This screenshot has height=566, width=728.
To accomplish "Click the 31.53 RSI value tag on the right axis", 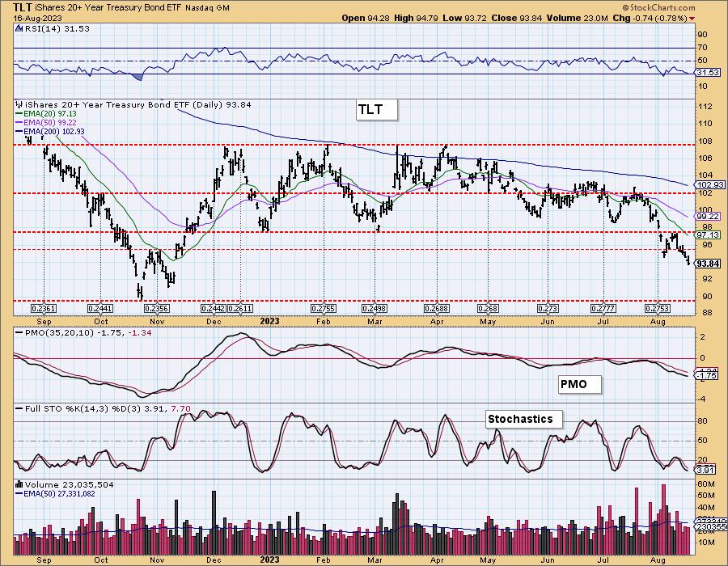I will (708, 73).
